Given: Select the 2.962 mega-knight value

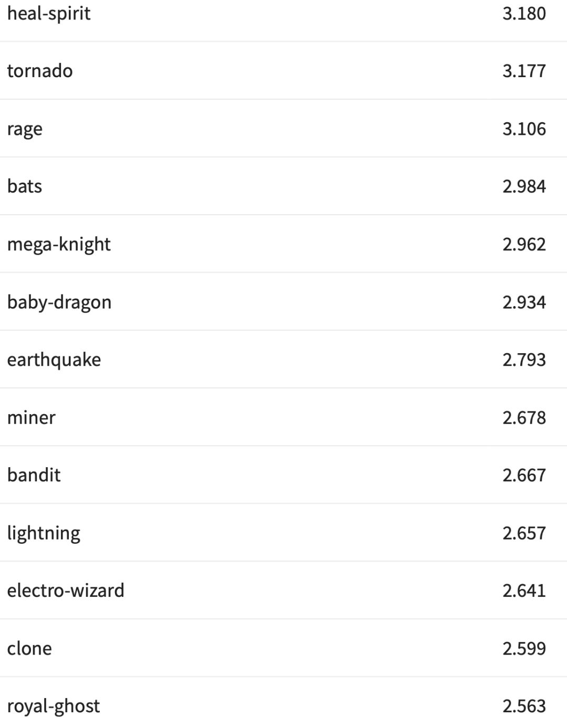Looking at the screenshot, I should (524, 245).
